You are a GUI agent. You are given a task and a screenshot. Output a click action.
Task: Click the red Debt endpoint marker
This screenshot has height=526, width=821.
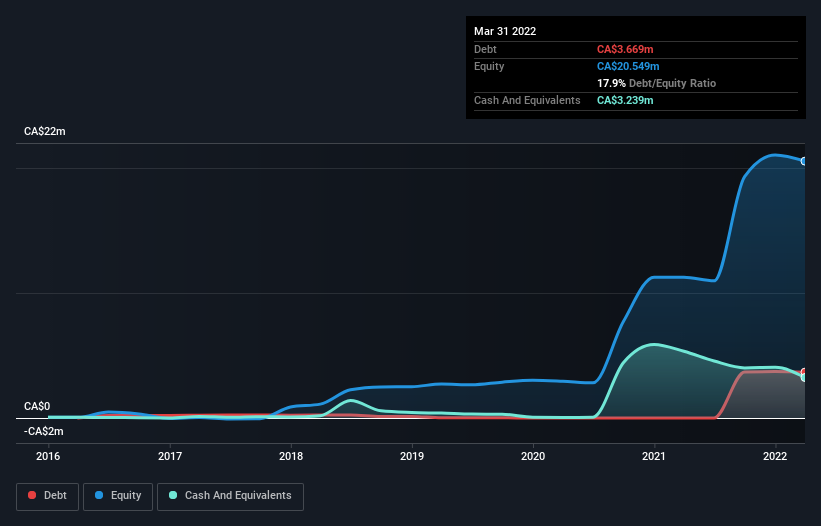[x=804, y=372]
